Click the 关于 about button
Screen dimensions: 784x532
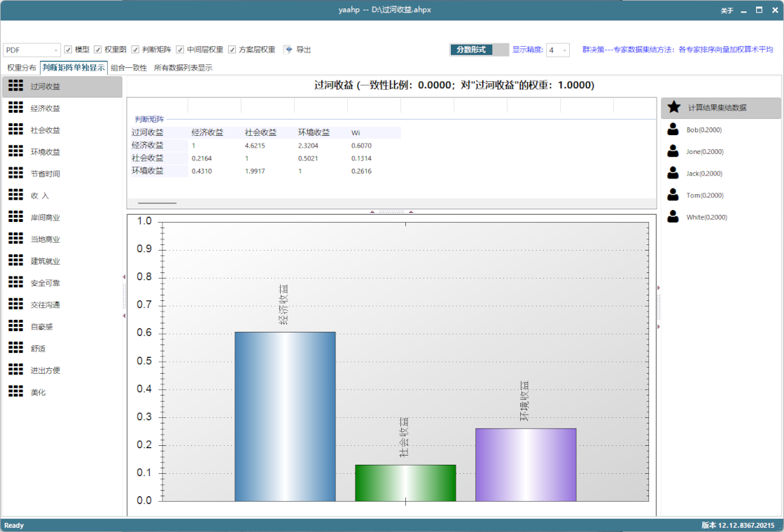(727, 10)
